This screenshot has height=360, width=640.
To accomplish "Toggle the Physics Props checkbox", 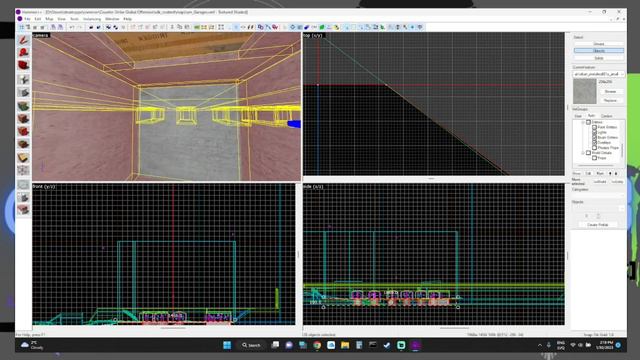I will point(594,147).
